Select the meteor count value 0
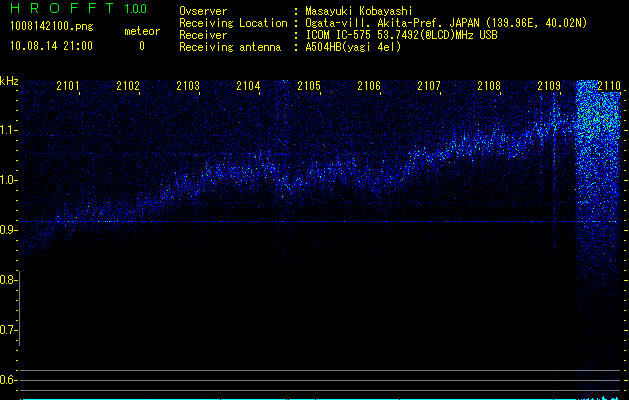The image size is (629, 400). [x=141, y=46]
